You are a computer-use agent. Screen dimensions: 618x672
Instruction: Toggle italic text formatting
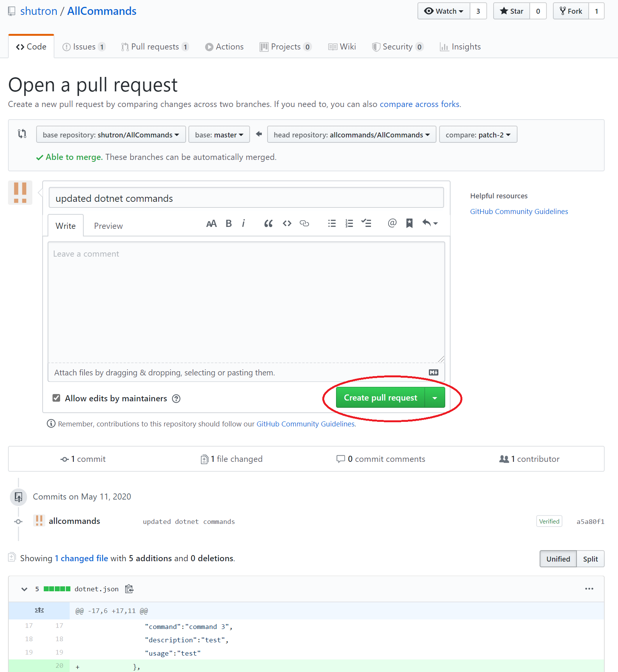pyautogui.click(x=244, y=223)
